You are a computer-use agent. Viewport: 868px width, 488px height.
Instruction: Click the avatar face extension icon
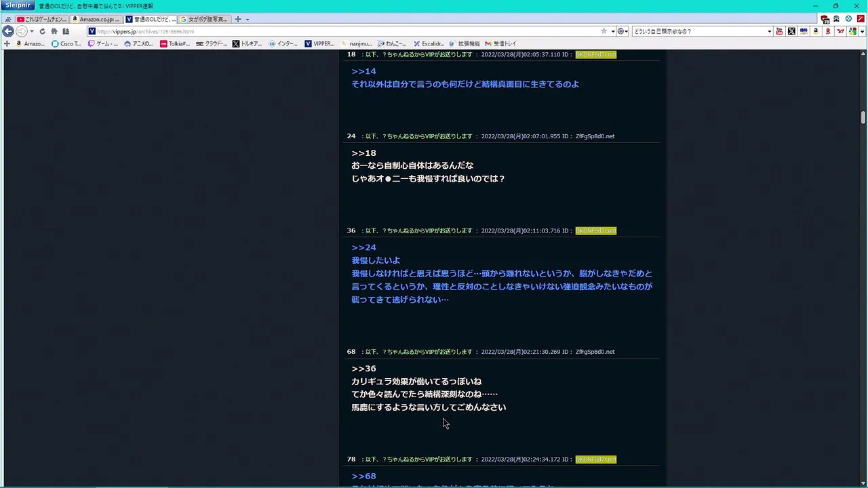click(837, 19)
